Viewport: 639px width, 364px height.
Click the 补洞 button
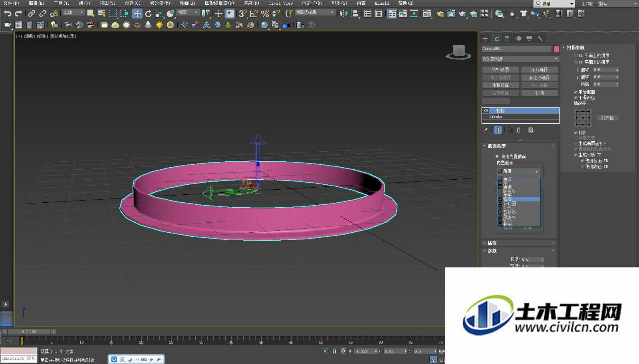tap(539, 93)
